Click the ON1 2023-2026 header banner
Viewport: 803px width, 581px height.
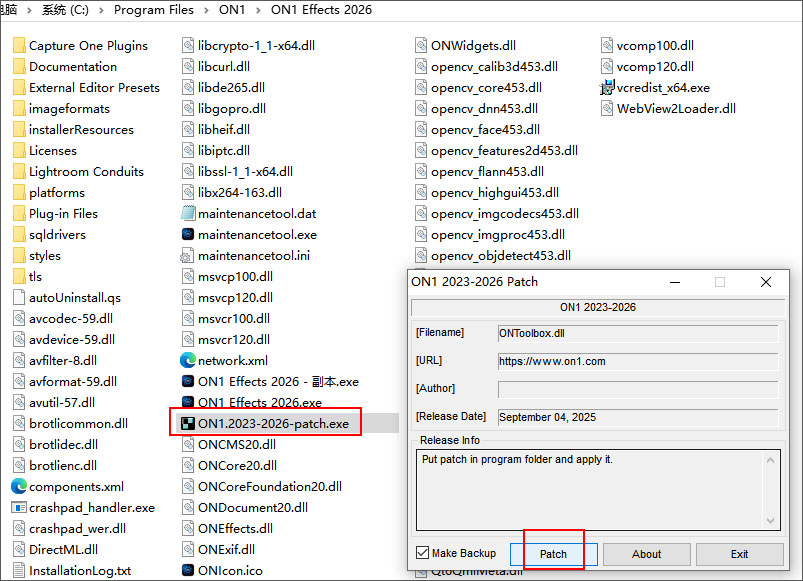[x=598, y=307]
